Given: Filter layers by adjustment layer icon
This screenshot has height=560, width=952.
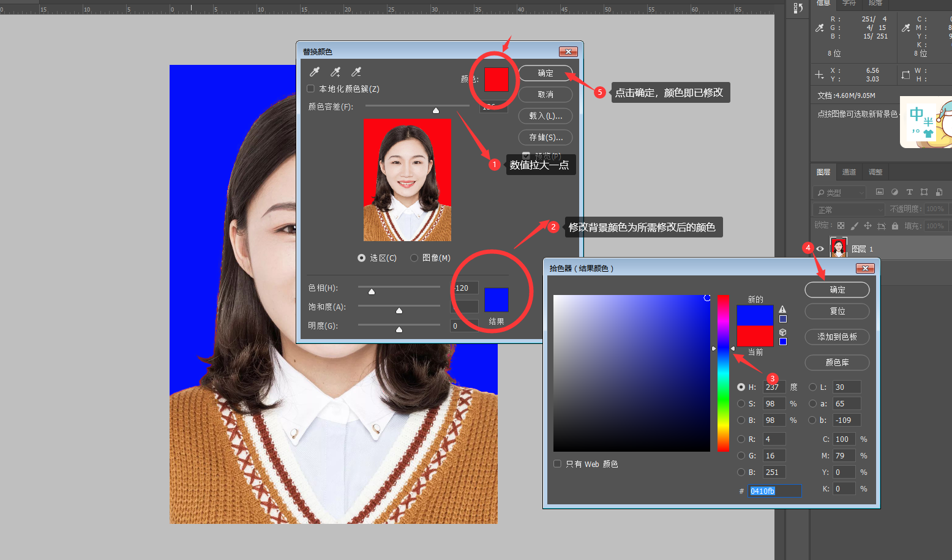Looking at the screenshot, I should (x=894, y=192).
